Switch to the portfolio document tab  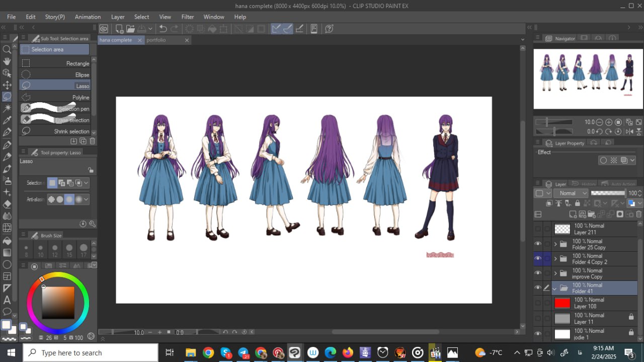156,40
